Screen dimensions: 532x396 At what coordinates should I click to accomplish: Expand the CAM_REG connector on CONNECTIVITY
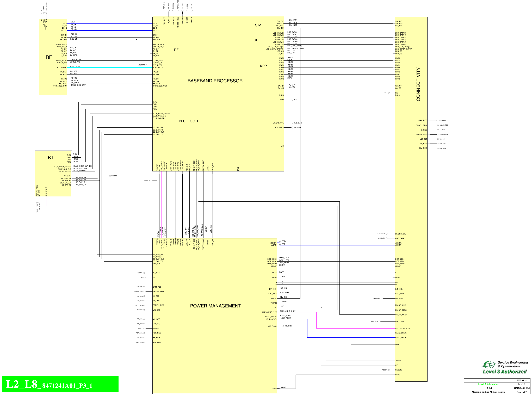(x=438, y=120)
